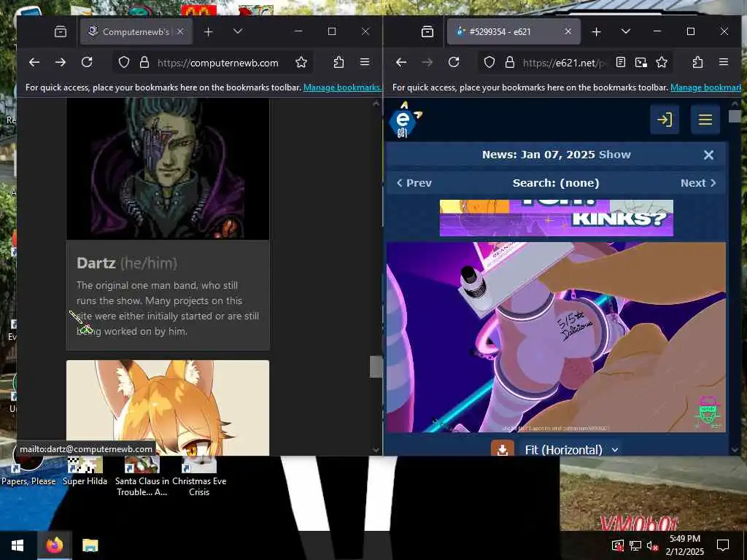Show site security lock info for computernewb.com

(x=144, y=63)
